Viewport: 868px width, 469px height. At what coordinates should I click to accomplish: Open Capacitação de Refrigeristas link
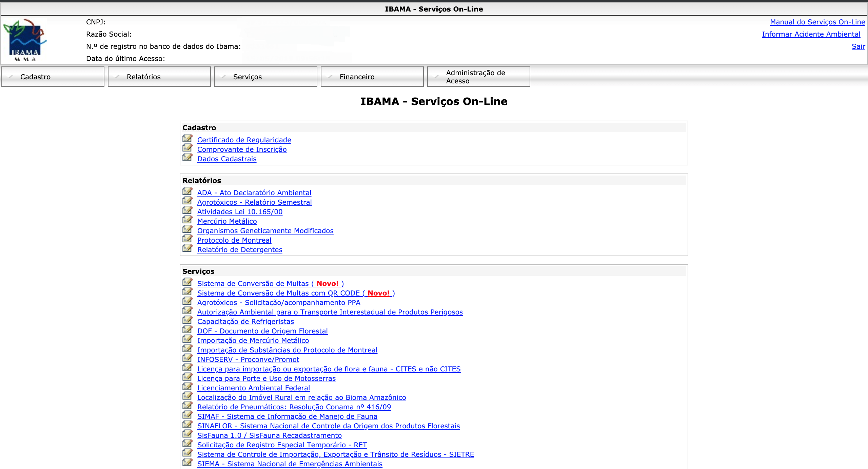pos(245,322)
